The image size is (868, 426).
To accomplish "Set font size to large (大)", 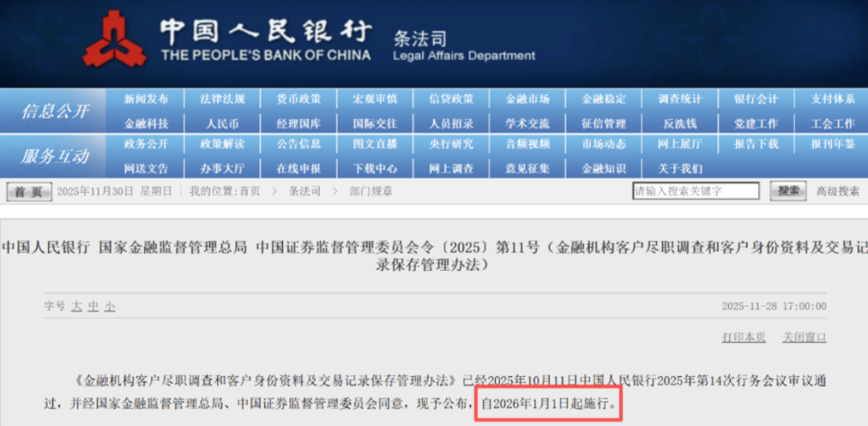I will point(76,307).
